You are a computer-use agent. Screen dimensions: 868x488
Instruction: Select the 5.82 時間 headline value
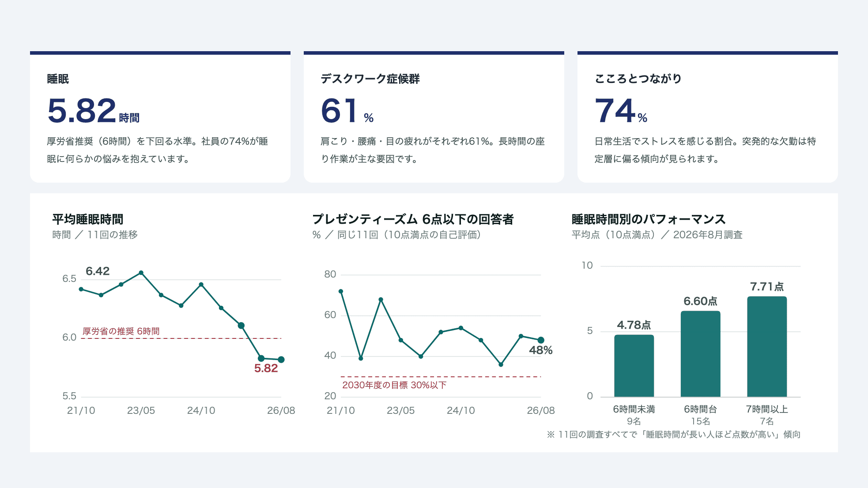(x=93, y=111)
